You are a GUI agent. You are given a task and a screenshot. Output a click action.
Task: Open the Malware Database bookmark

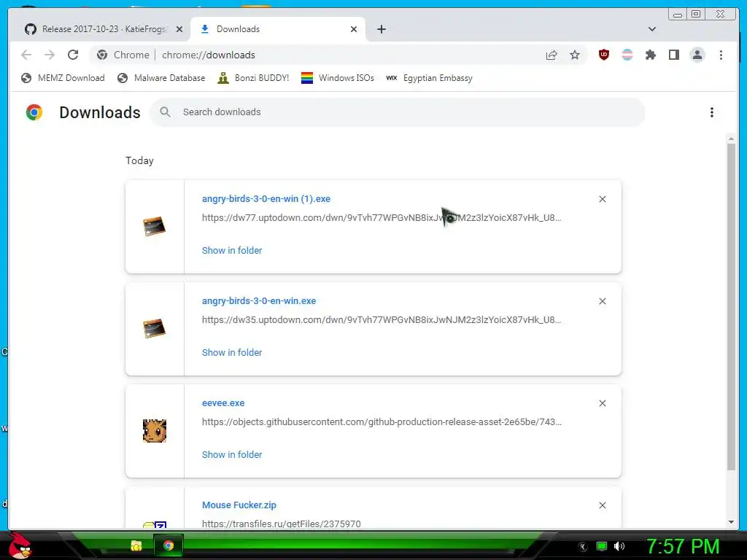coord(161,78)
